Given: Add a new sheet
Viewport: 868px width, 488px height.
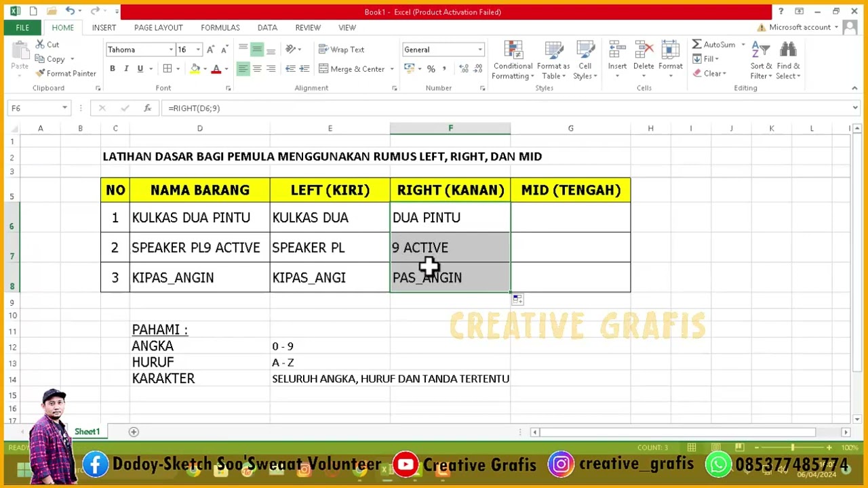Looking at the screenshot, I should [134, 432].
